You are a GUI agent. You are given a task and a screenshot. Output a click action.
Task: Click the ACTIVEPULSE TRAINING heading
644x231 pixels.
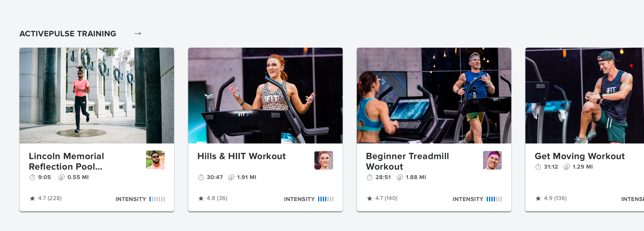coord(68,33)
